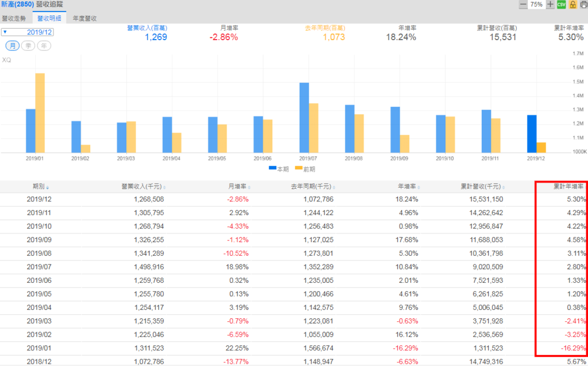The width and height of the screenshot is (588, 366).
Task: Switch to the 營收明細 tab
Action: 49,18
